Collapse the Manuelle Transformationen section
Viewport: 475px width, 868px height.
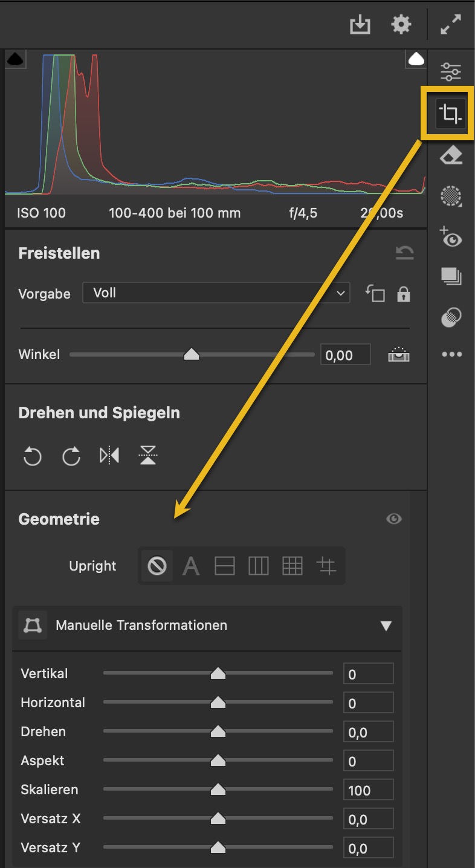coord(386,626)
